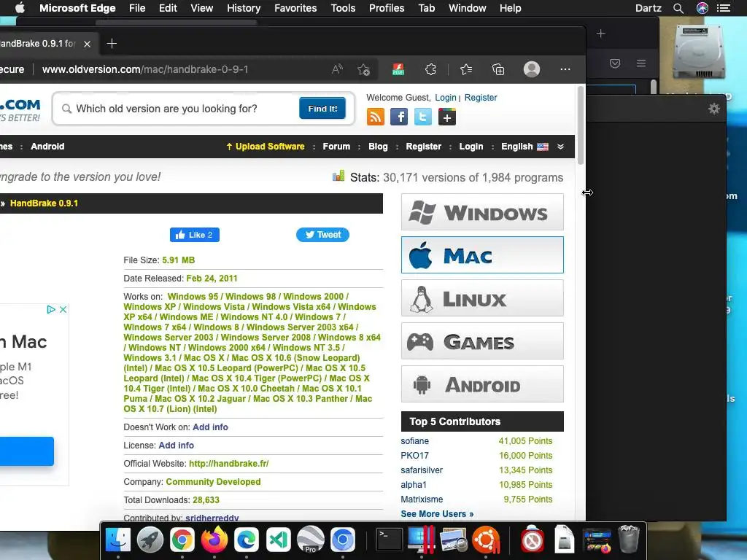Screen dimensions: 747x560
Task: Click the RSS feed icon
Action: point(376,117)
